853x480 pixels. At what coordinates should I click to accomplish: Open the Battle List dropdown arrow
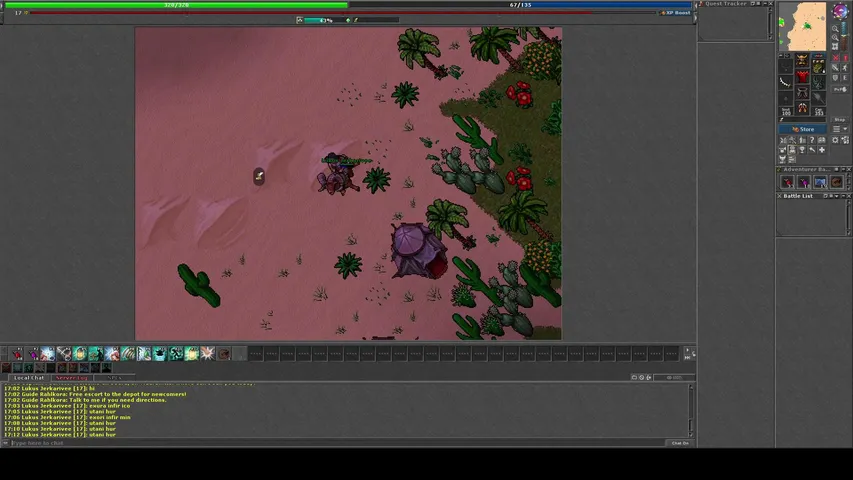837,196
